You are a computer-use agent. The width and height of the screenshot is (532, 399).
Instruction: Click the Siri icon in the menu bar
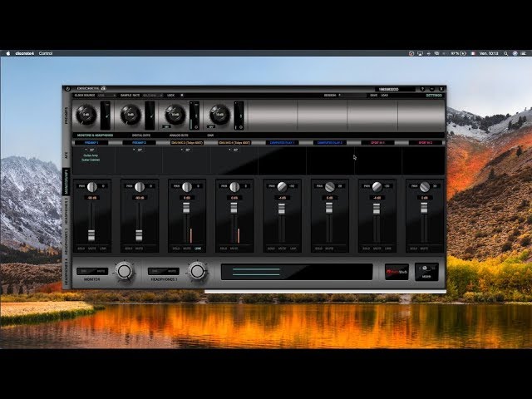pos(515,53)
